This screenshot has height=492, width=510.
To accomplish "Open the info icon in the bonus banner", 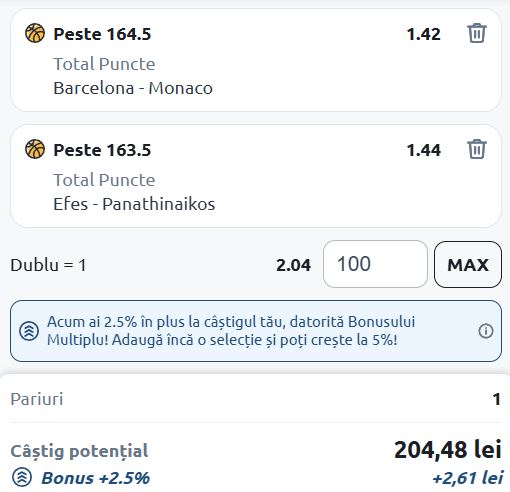I will coord(486,331).
